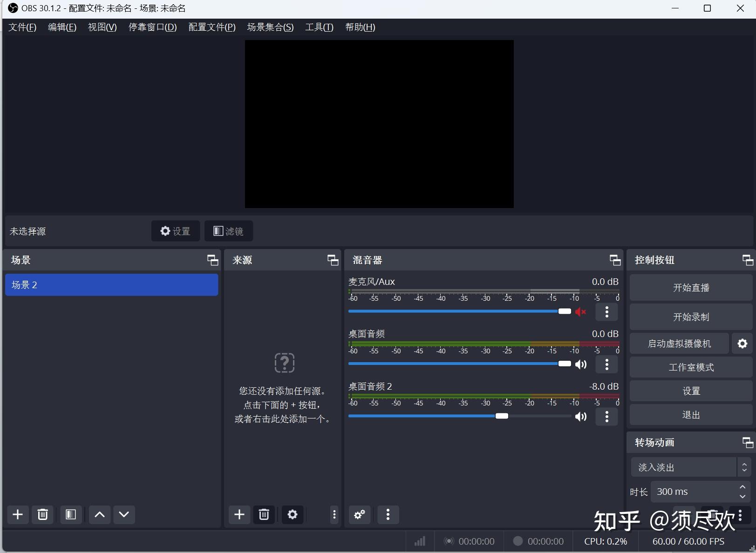
Task: Unmute the 麦克风/Aux microphone
Action: pos(580,312)
